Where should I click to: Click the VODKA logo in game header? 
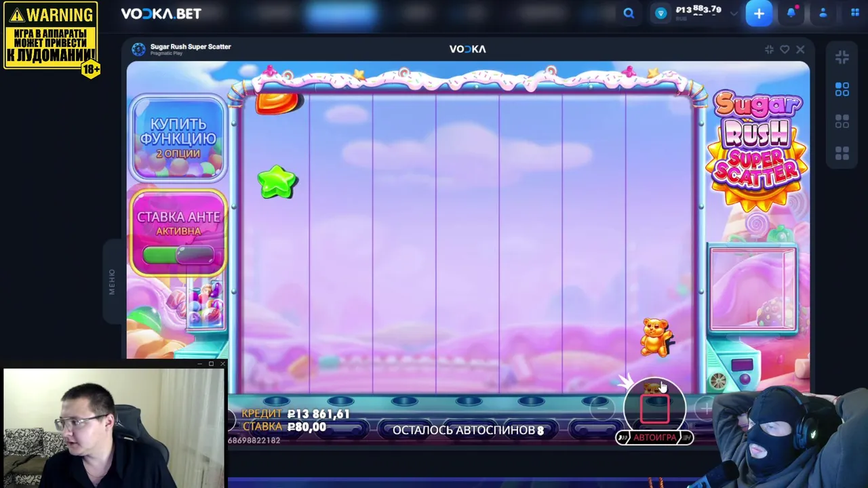(467, 49)
